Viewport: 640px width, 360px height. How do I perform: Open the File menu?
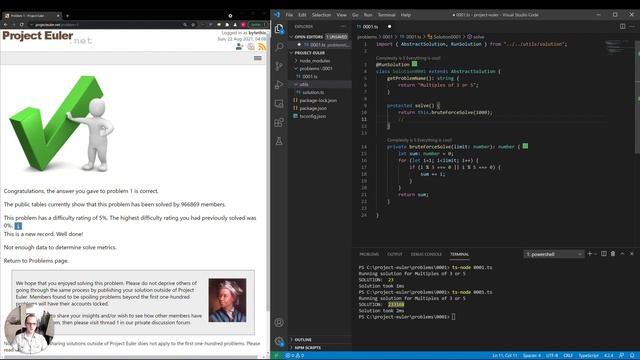[289, 15]
